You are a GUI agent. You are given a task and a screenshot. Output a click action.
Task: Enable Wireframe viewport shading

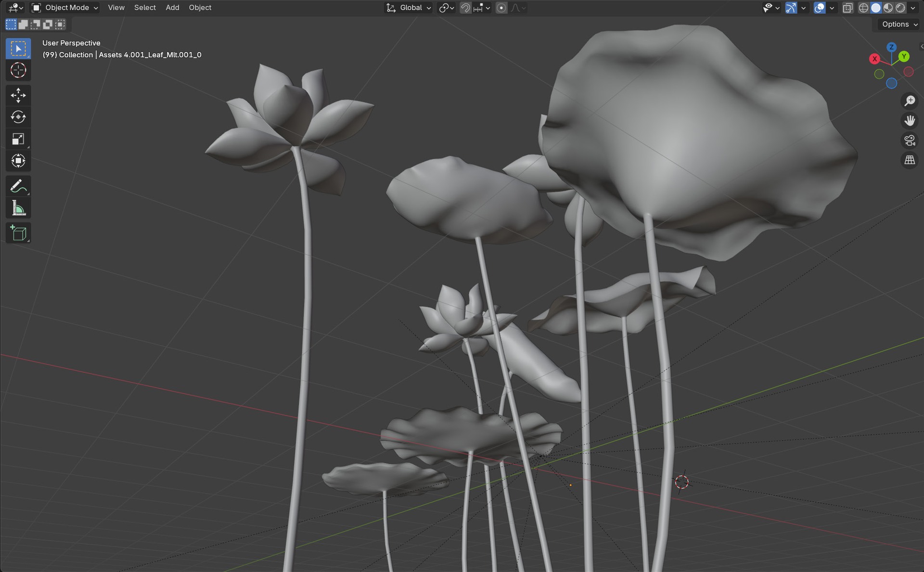coord(863,8)
